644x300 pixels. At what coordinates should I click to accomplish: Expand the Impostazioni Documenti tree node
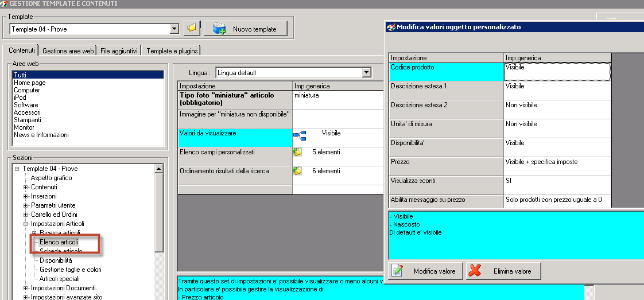point(25,288)
